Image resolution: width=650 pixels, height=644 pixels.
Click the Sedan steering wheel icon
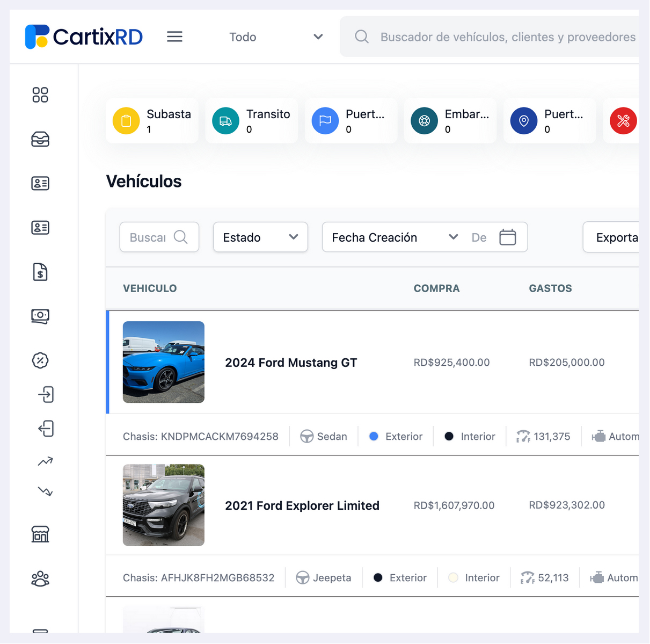(x=307, y=436)
